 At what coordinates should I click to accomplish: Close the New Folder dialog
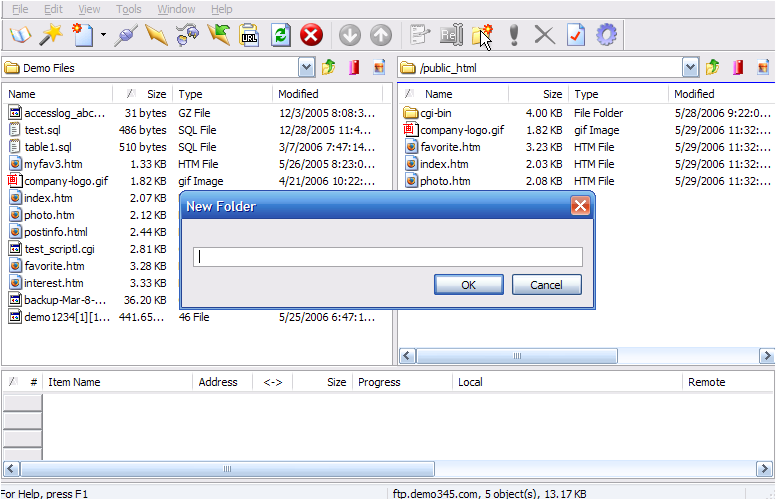pos(580,205)
